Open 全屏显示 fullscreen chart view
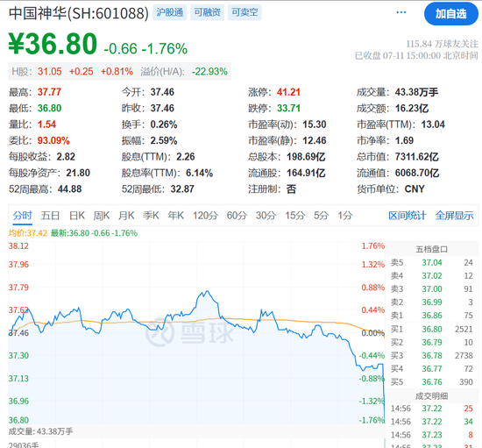Screen dimensions: 482x448 pos(454,216)
